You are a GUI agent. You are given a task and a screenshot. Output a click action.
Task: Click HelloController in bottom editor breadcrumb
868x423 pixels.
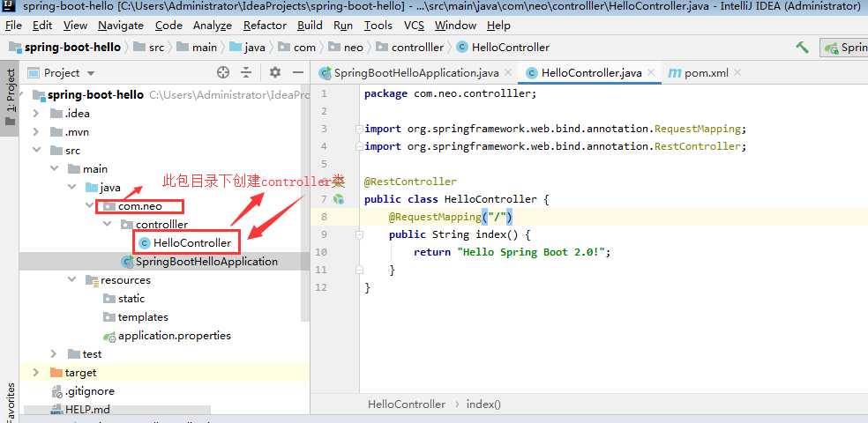click(x=407, y=404)
